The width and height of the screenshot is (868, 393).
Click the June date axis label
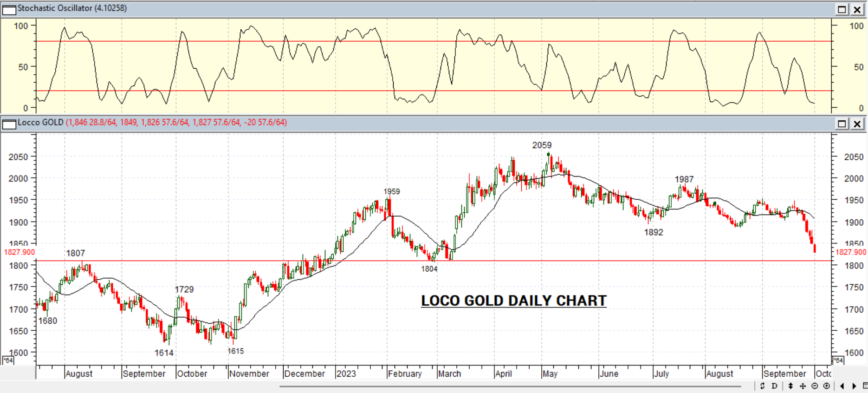click(609, 374)
